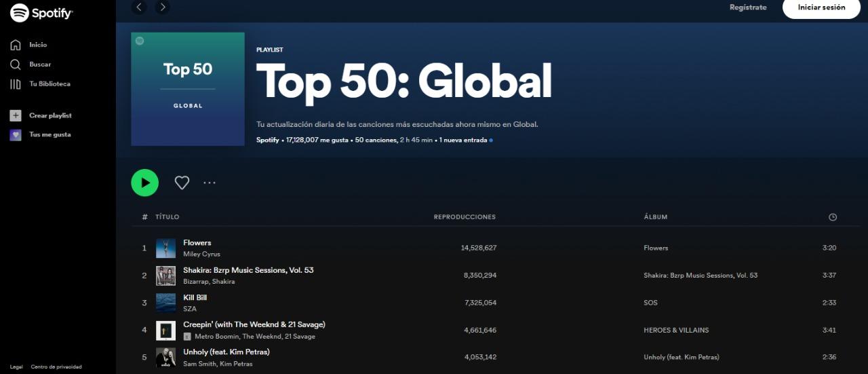Click the Kill Bill track thumbnail

(165, 303)
